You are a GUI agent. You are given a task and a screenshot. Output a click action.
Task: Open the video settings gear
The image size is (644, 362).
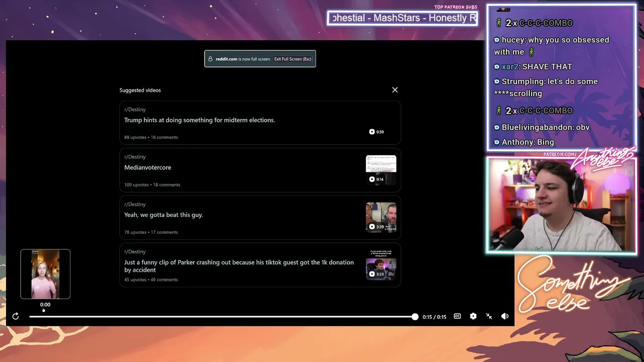click(473, 316)
